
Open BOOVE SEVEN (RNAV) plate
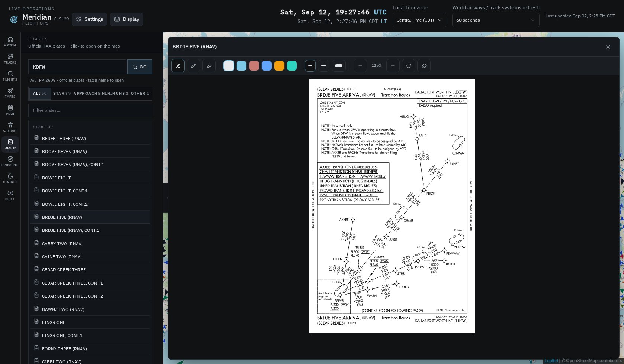90,152
